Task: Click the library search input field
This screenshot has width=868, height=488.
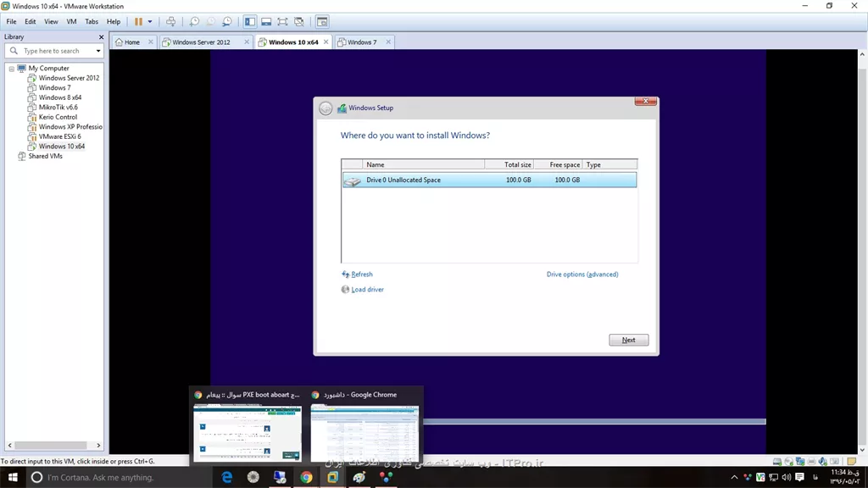Action: pos(53,51)
